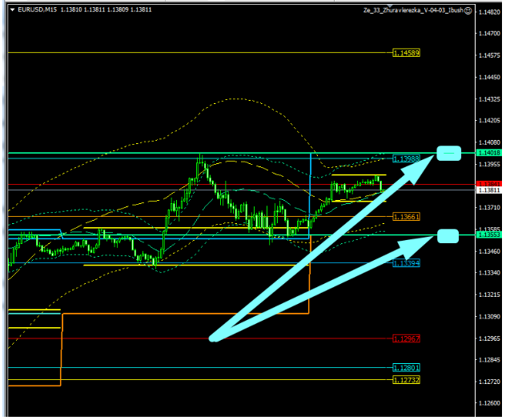Click the origin point of the cyan arrows
The image size is (506, 420).
click(x=213, y=338)
